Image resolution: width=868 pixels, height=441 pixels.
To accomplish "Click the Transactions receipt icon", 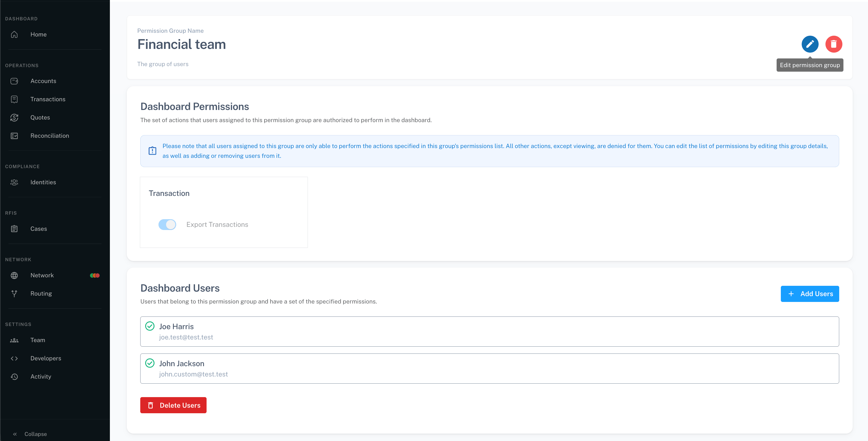I will [14, 99].
